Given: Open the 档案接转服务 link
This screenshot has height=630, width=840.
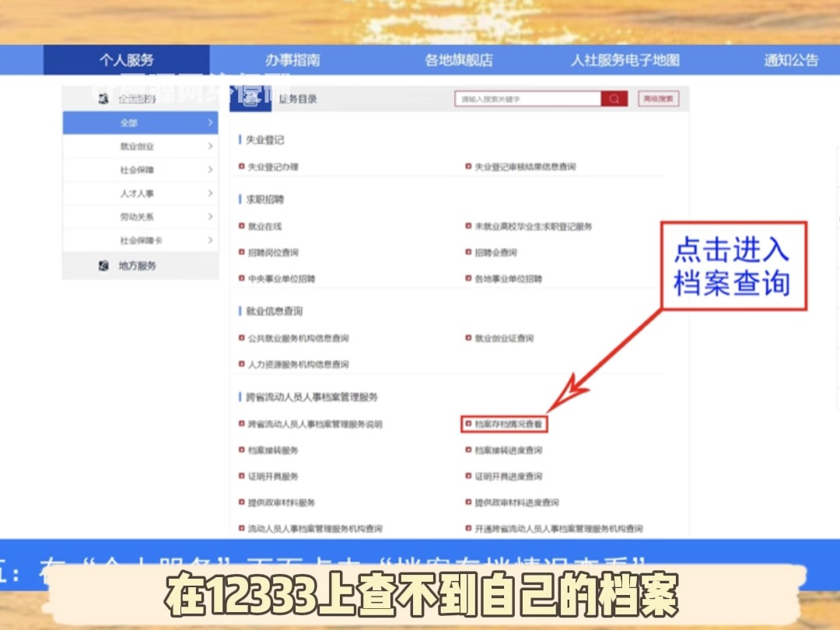Looking at the screenshot, I should pyautogui.click(x=273, y=450).
